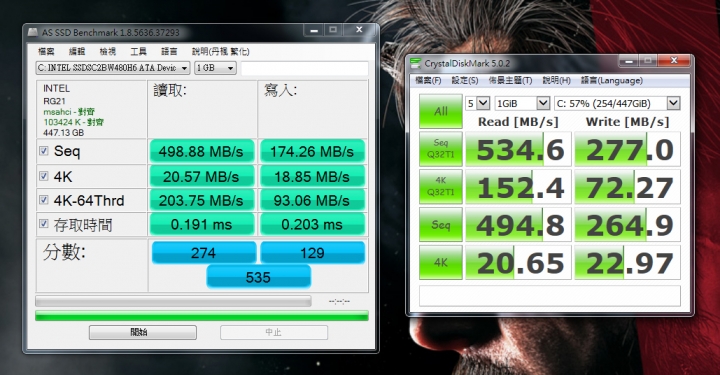Screen dimensions: 720x375
Task: Click the AS SSD Benchmark title bar icon
Action: [x=33, y=33]
